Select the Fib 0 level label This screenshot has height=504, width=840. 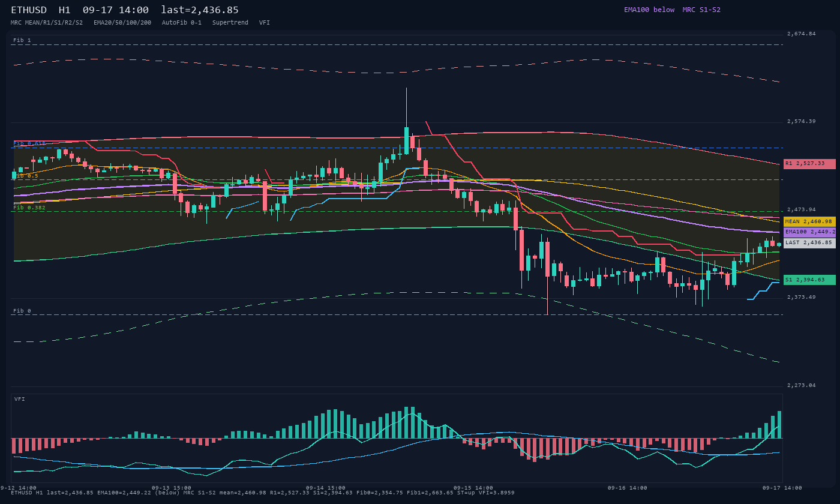click(22, 311)
